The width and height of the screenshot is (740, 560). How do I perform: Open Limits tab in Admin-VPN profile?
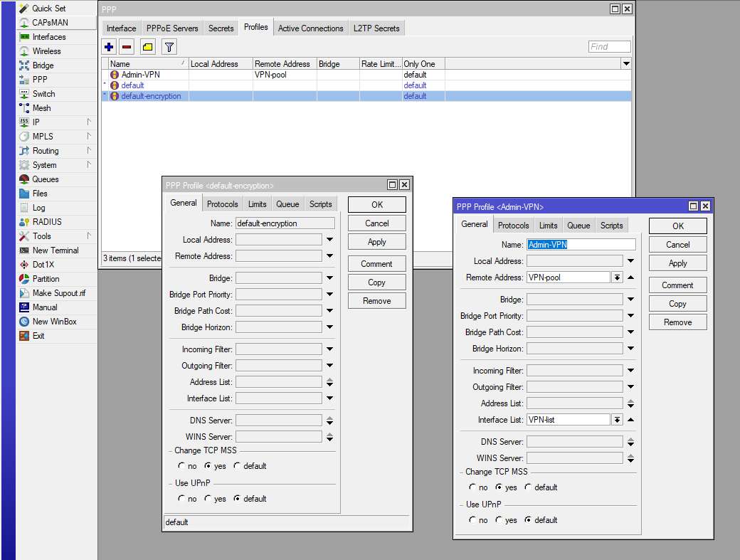(549, 226)
